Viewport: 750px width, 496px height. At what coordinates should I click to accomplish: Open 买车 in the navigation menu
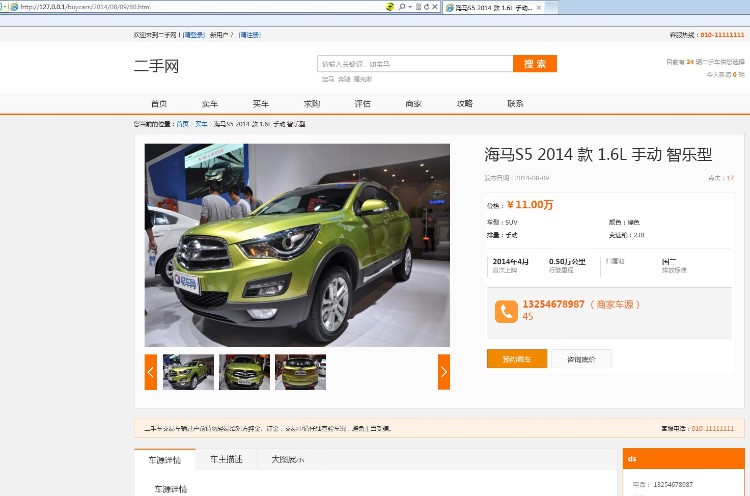pos(261,103)
